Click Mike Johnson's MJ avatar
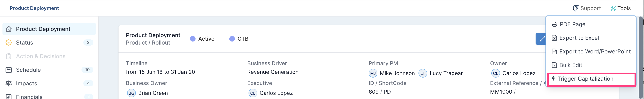644x99 pixels. click(x=373, y=73)
